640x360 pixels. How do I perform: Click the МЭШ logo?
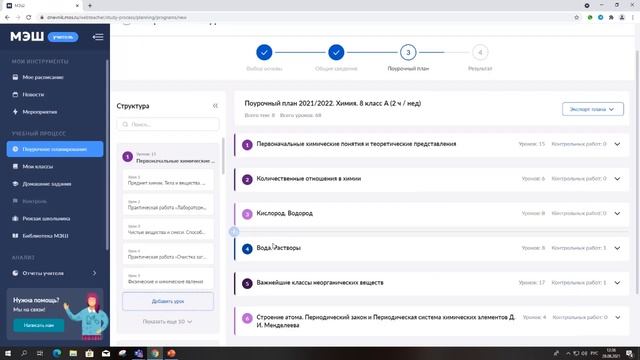(x=27, y=37)
